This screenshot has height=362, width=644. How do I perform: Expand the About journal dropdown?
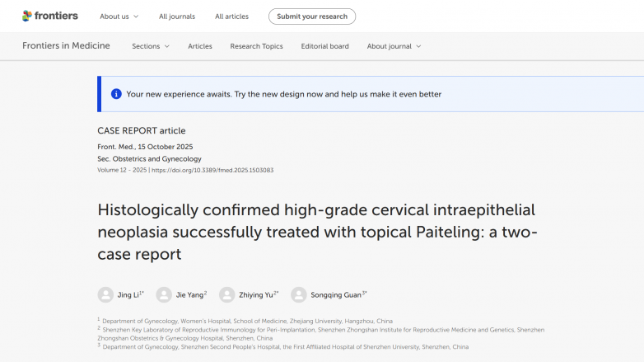(x=394, y=46)
